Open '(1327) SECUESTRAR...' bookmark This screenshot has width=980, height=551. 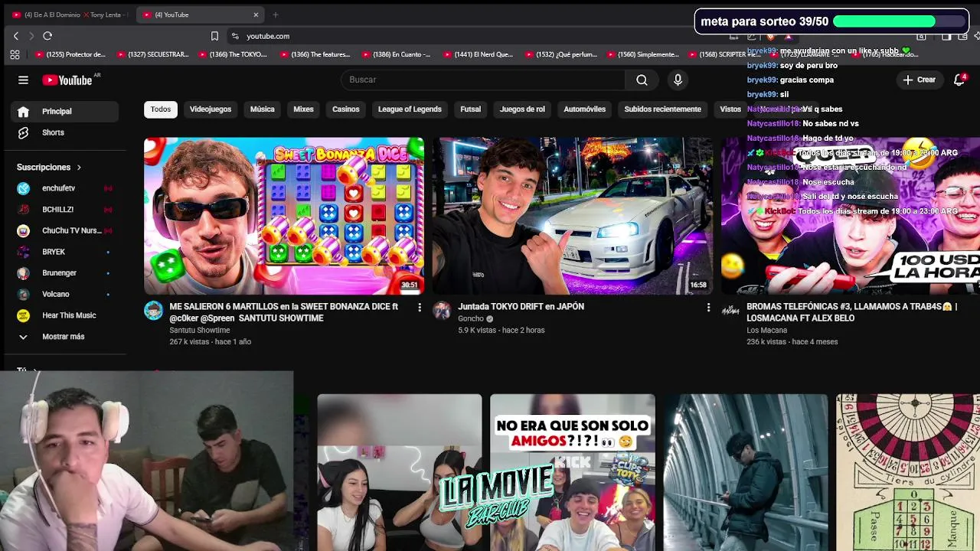(x=152, y=54)
